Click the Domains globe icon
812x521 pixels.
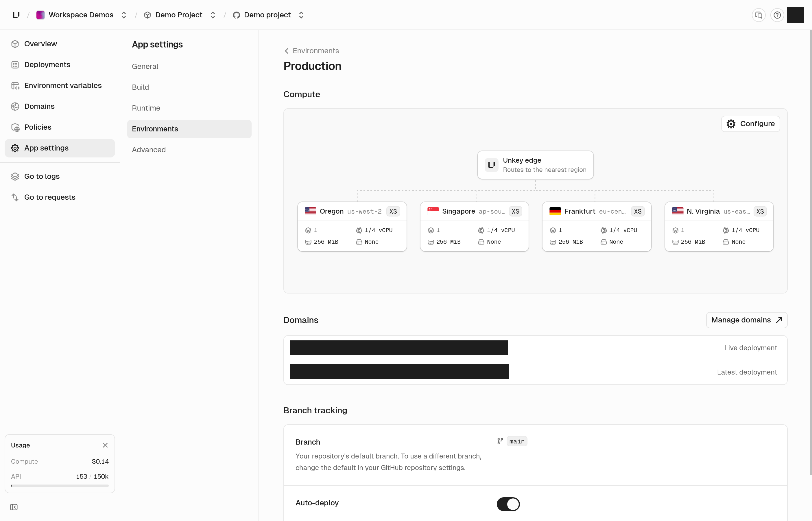(15, 106)
